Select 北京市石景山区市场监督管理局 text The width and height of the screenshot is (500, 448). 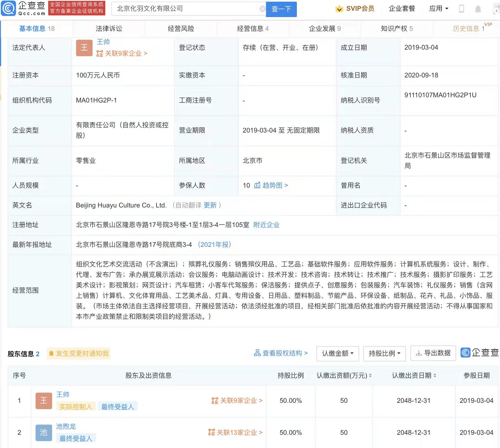point(447,161)
